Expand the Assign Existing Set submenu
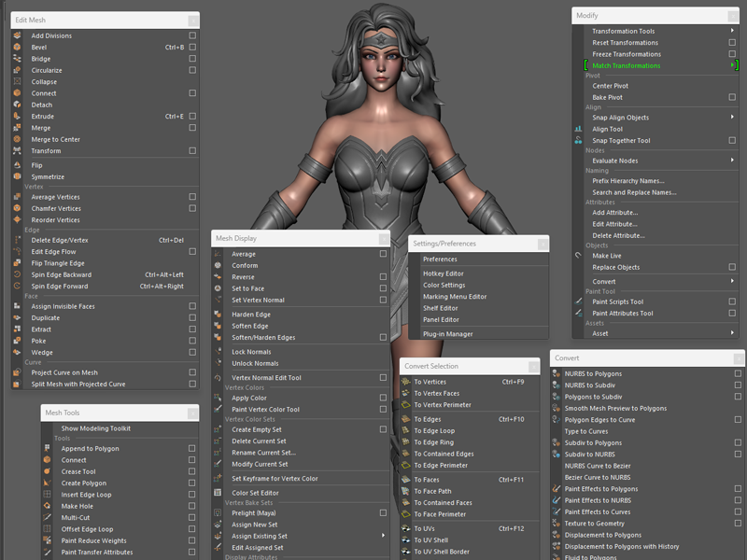 (x=383, y=536)
